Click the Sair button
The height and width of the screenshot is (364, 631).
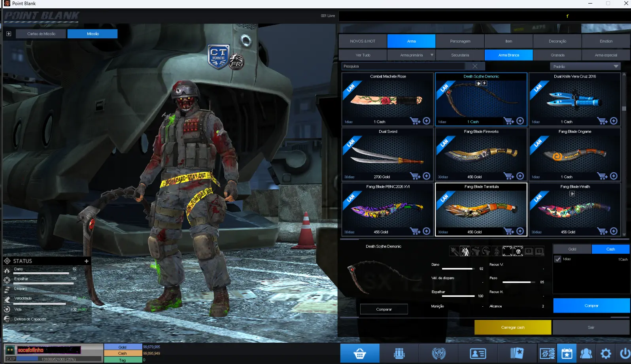pos(591,327)
